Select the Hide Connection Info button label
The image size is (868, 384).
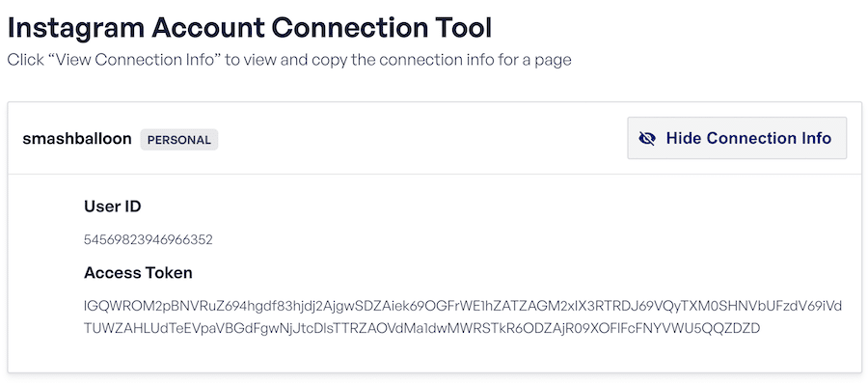click(748, 138)
